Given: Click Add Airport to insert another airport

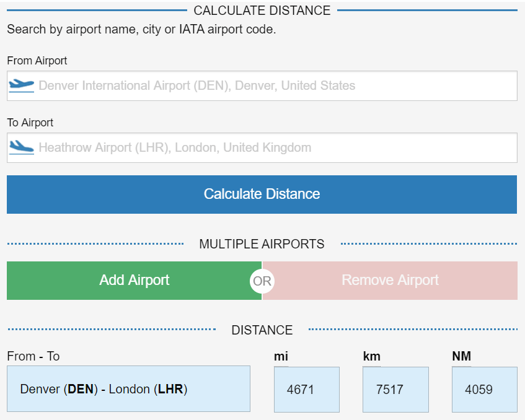Looking at the screenshot, I should 134,281.
